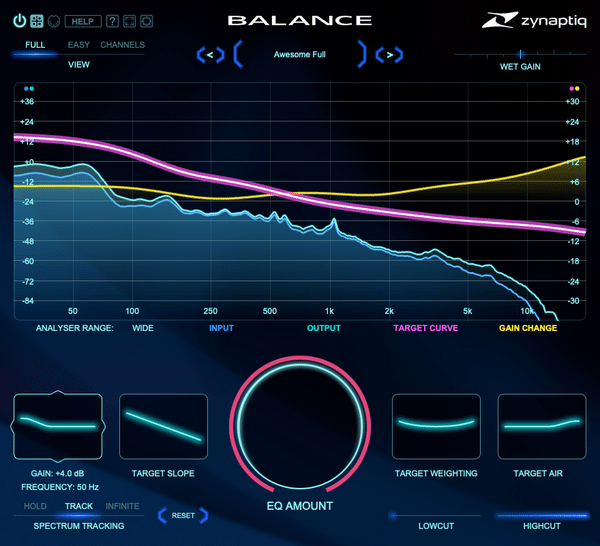Click the Target Weighting curve box
The image size is (600, 546).
[x=436, y=426]
